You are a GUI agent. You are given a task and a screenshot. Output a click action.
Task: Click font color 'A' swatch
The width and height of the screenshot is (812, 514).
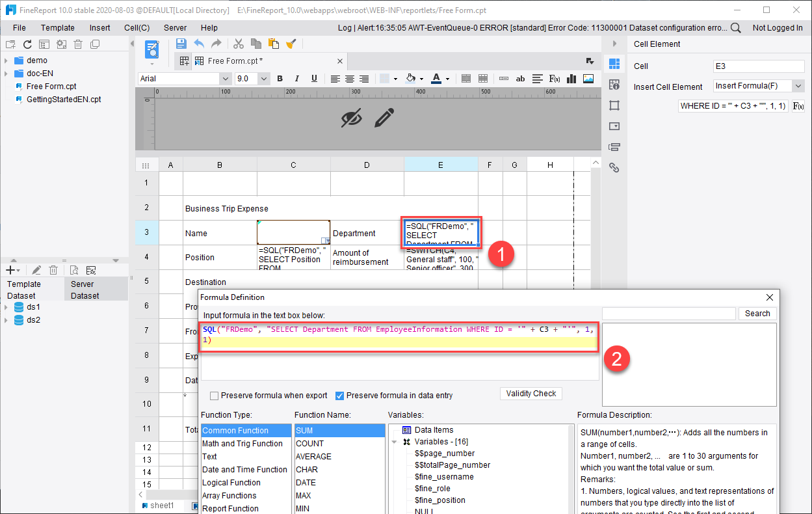pyautogui.click(x=438, y=79)
